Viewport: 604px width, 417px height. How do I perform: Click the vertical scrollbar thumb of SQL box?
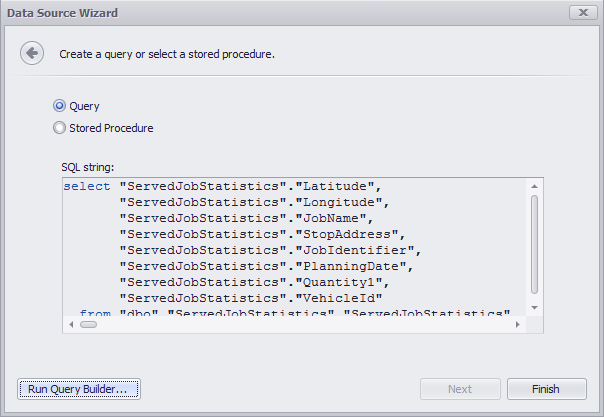[x=534, y=245]
